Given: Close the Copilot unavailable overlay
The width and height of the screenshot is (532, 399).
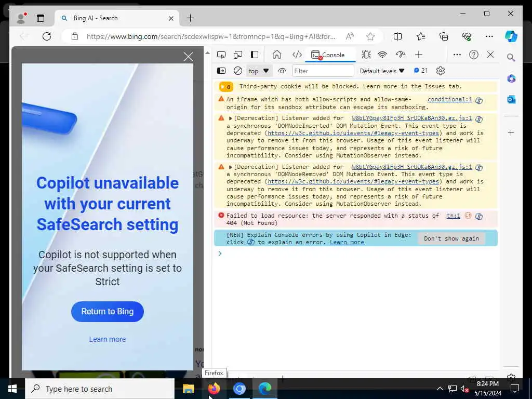Looking at the screenshot, I should pos(188,57).
